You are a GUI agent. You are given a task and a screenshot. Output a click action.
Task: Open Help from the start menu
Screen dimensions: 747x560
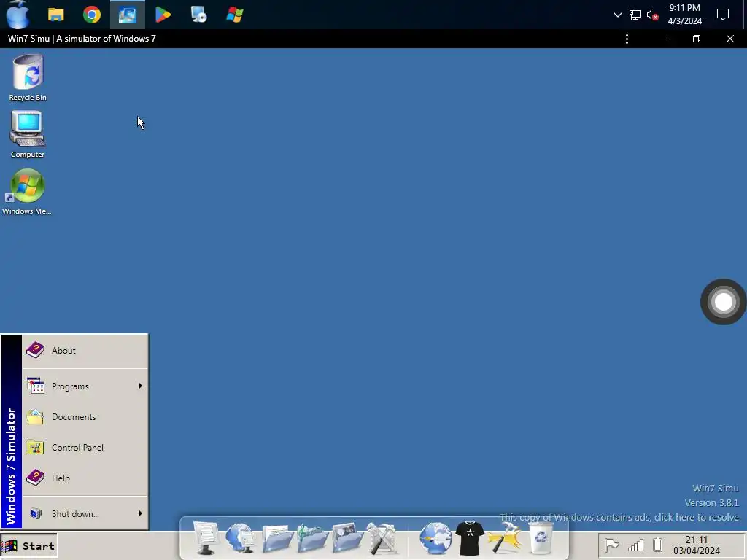[85, 478]
